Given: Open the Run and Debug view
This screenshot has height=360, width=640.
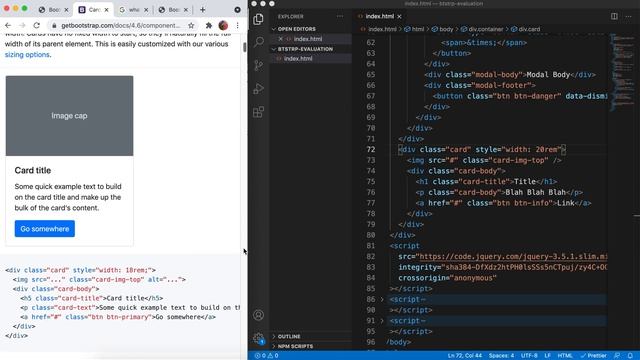Looking at the screenshot, I should click(x=258, y=88).
